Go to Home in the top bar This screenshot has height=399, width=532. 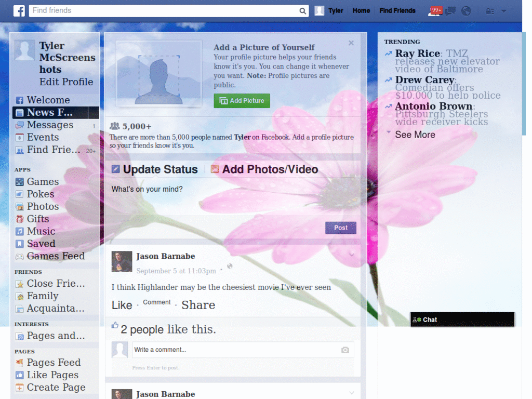click(x=362, y=11)
